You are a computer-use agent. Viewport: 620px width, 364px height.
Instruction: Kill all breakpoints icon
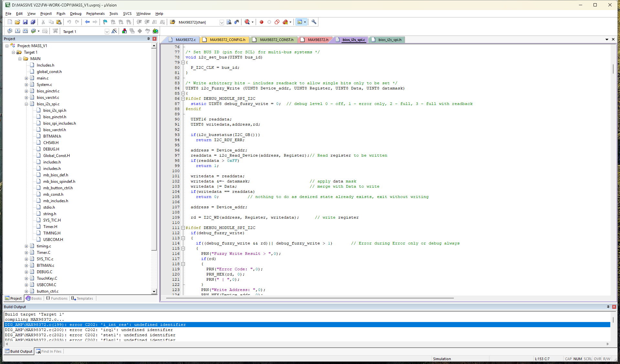[285, 22]
